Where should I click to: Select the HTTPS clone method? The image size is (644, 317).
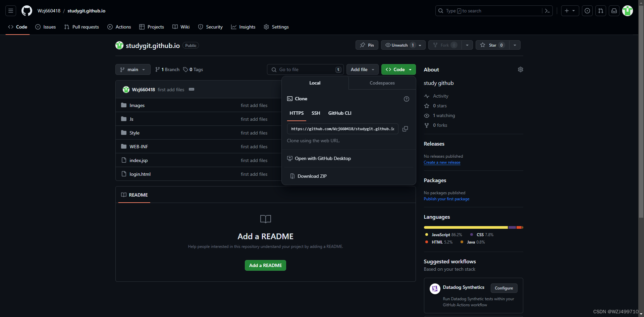(297, 113)
